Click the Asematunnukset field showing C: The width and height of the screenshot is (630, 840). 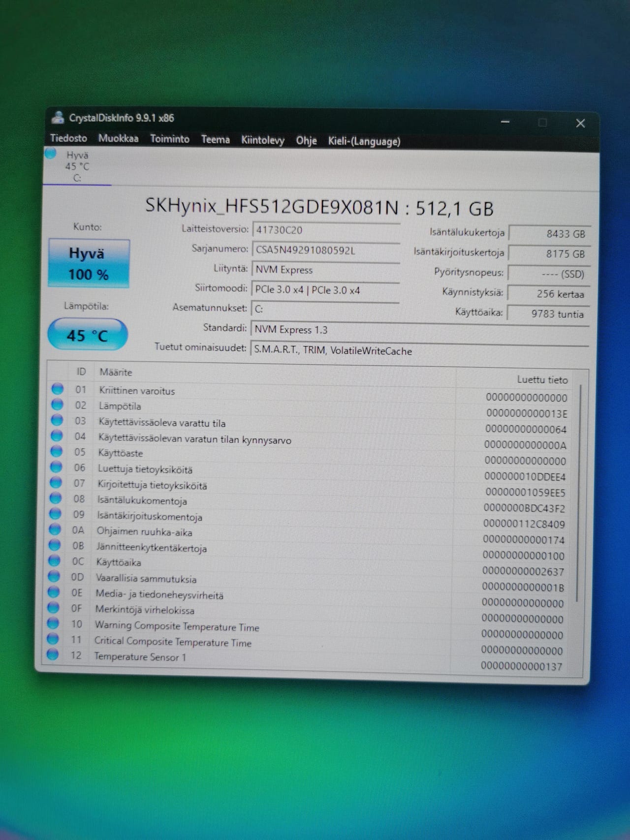(325, 309)
